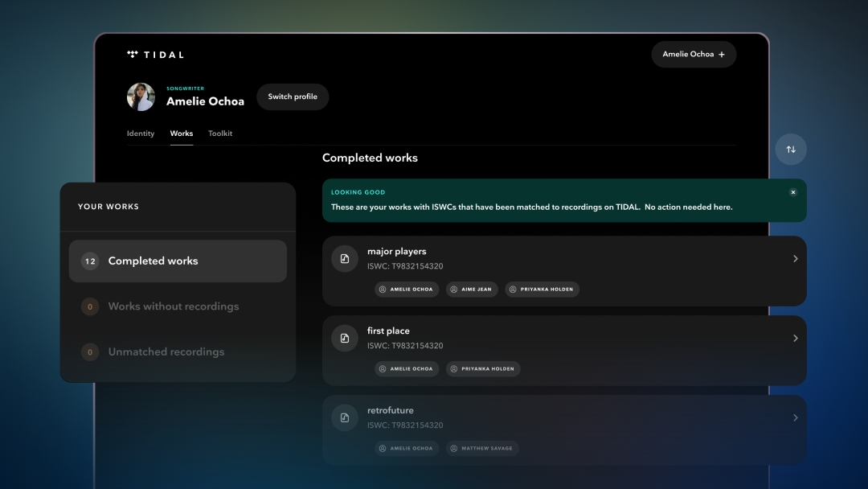Open details chevron for 'retrofuture'

[795, 417]
